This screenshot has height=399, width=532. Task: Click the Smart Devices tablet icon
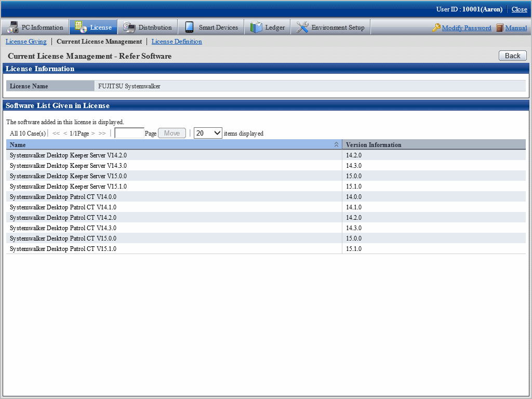[x=189, y=27]
